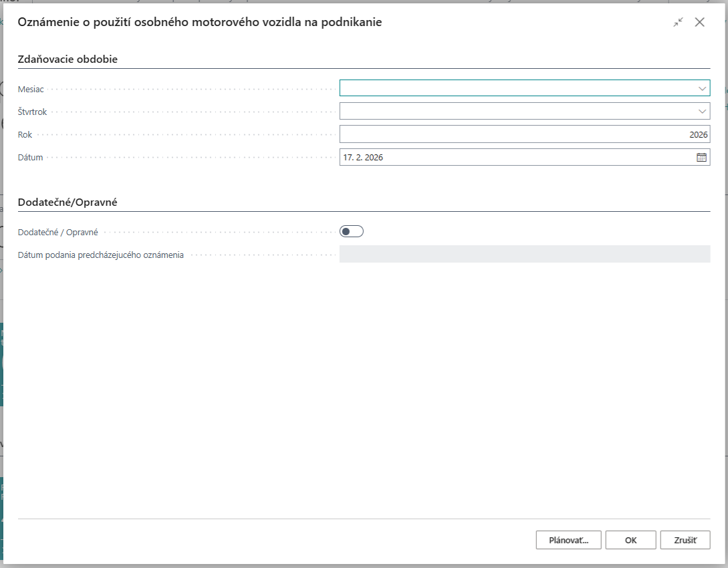Confirm with the OK button
Image resolution: width=728 pixels, height=568 pixels.
pos(630,540)
